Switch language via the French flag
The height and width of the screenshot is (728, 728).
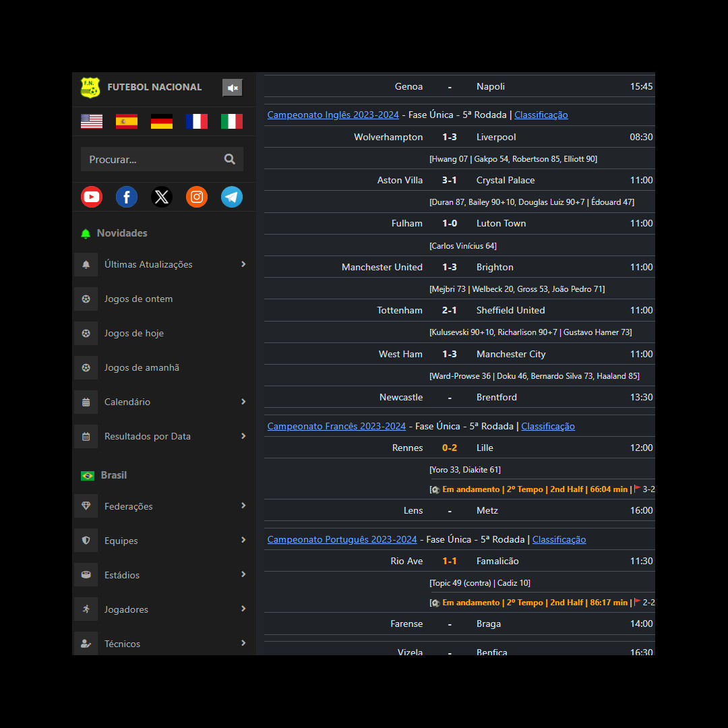point(197,121)
